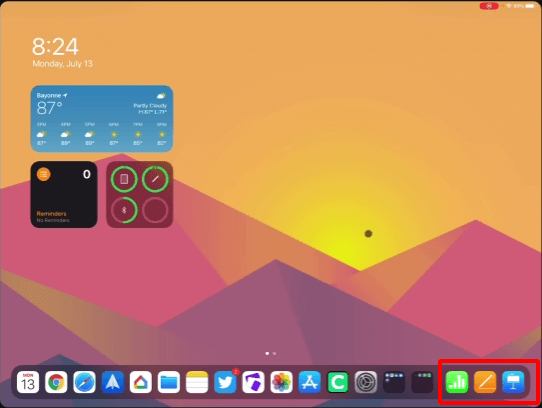Image resolution: width=542 pixels, height=408 pixels.
Task: Open the Photos app
Action: click(x=282, y=382)
